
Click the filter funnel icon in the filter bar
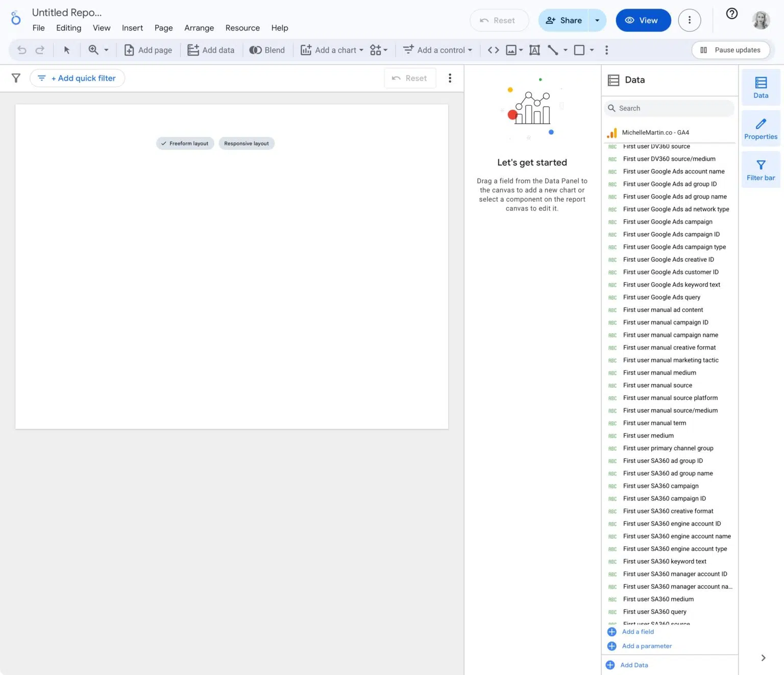pos(16,78)
